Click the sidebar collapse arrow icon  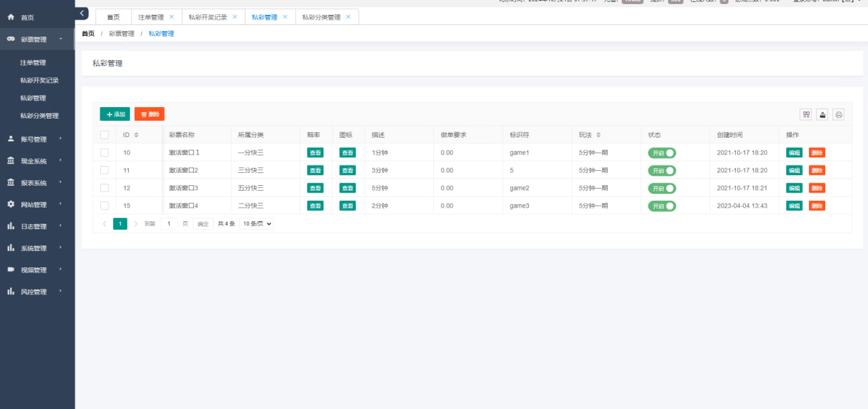point(82,14)
